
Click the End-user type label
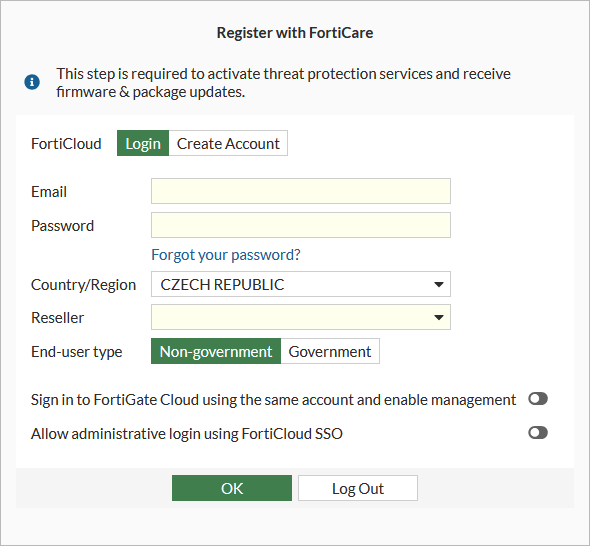pyautogui.click(x=77, y=351)
